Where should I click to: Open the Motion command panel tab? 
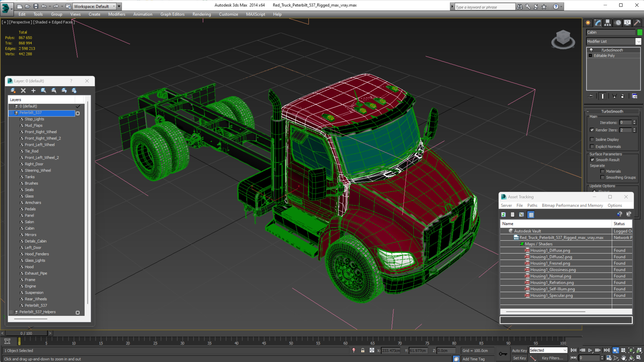(618, 23)
